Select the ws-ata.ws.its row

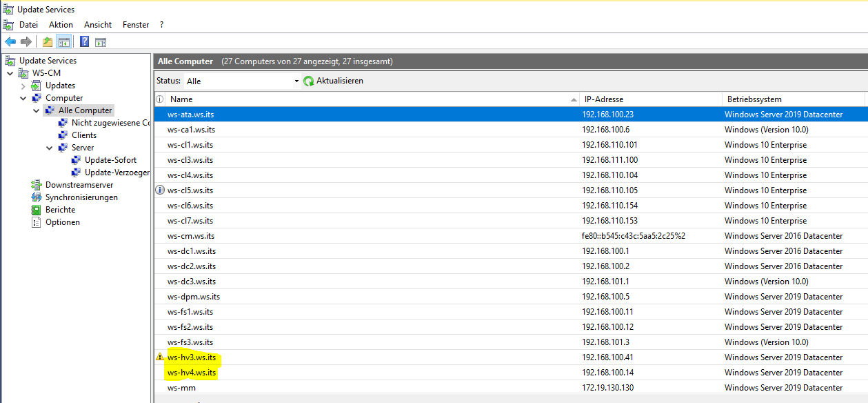click(511, 115)
